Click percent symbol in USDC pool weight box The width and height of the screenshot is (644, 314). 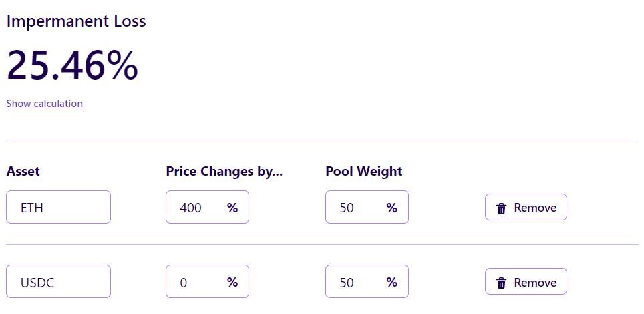tap(391, 282)
